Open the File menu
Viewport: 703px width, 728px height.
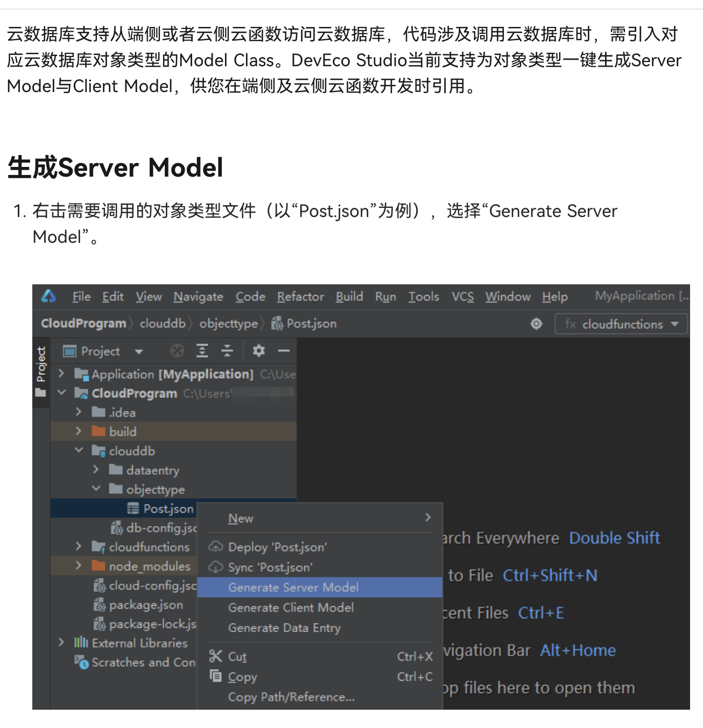(x=81, y=297)
